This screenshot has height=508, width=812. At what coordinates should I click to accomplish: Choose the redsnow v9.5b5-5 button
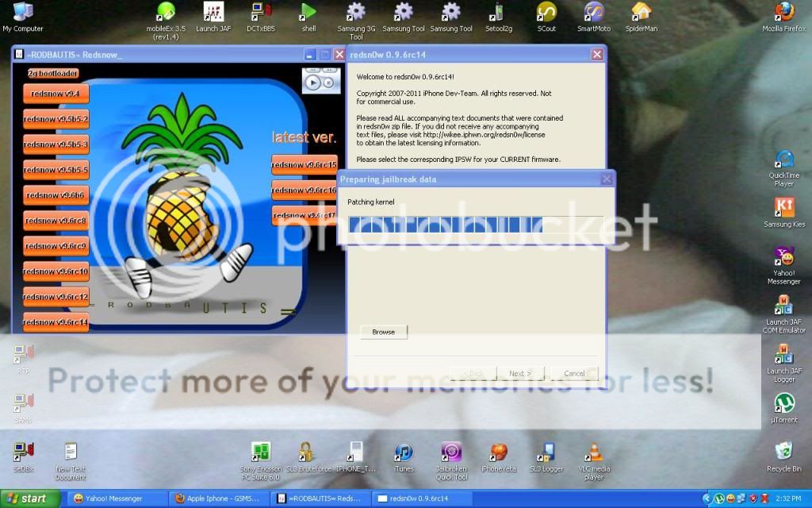tap(56, 170)
